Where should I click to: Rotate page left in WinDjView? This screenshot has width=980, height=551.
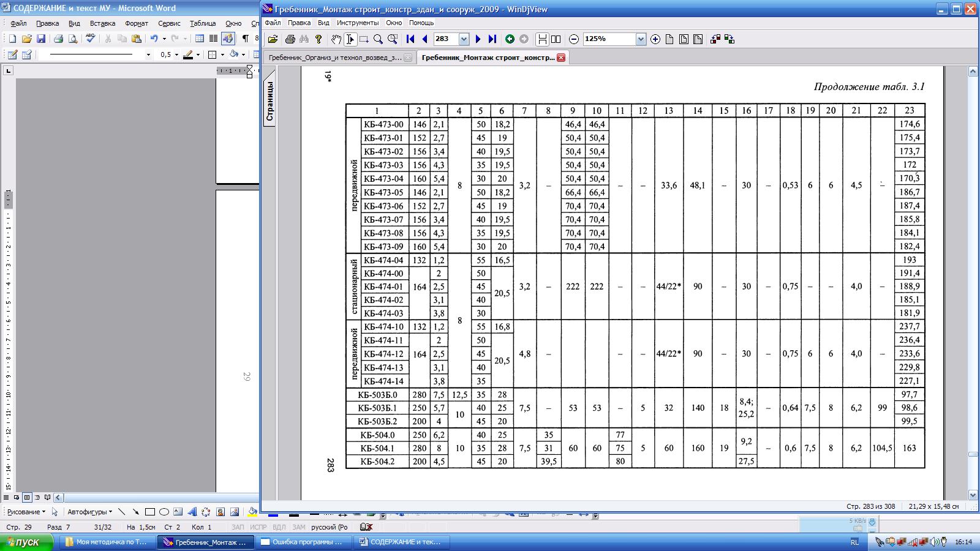click(715, 39)
